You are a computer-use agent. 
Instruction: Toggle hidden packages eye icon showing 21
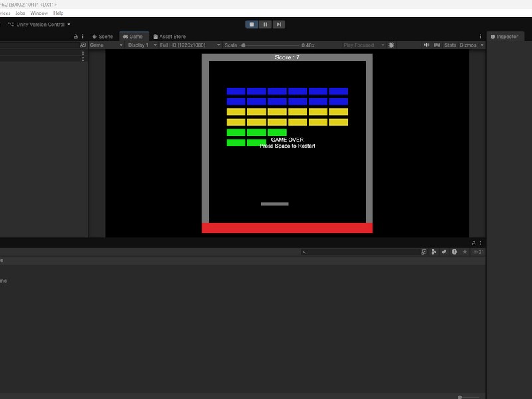click(x=477, y=252)
